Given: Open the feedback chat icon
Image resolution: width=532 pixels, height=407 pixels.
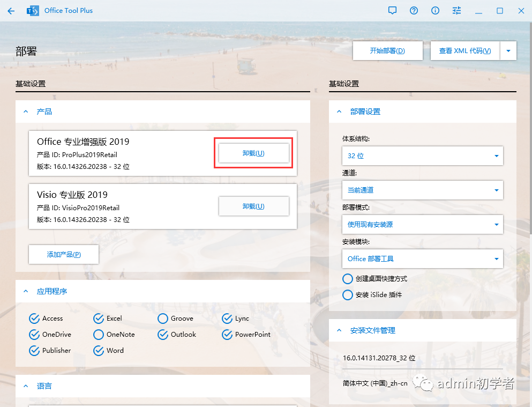Looking at the screenshot, I should coord(392,11).
